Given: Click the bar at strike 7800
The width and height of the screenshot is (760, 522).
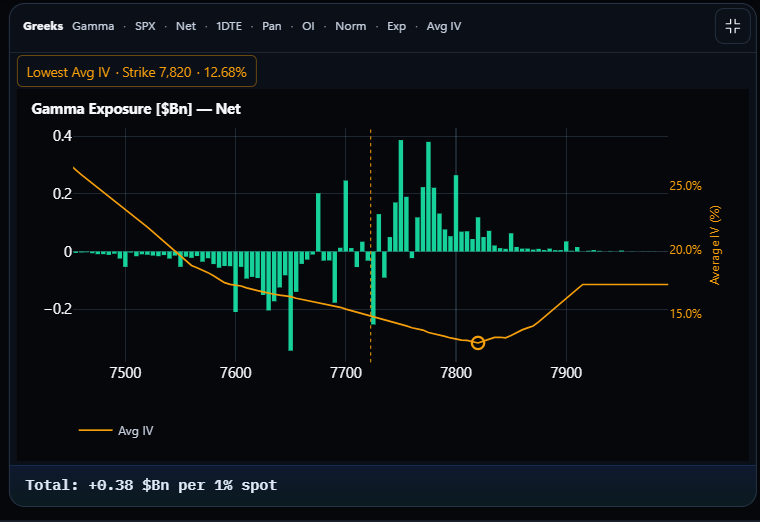Looking at the screenshot, I should (x=456, y=213).
